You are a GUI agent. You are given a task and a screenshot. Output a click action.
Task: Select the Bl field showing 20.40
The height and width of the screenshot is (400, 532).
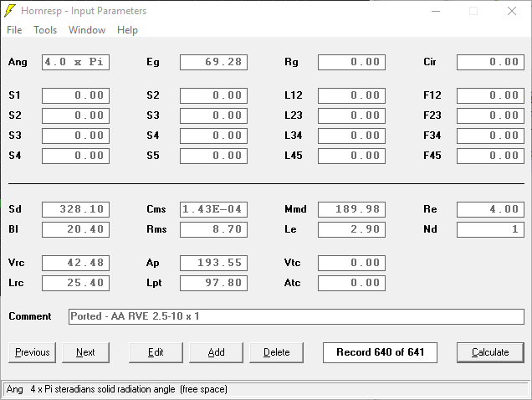coord(75,229)
